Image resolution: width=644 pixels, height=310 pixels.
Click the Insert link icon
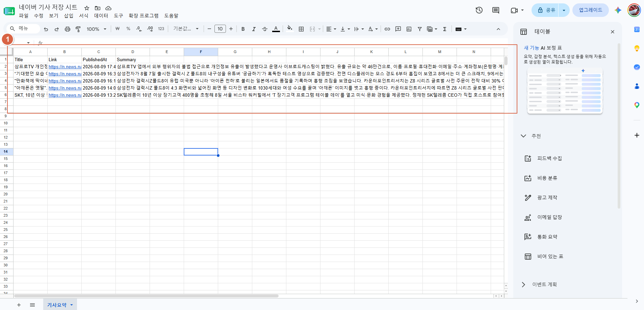point(387,29)
